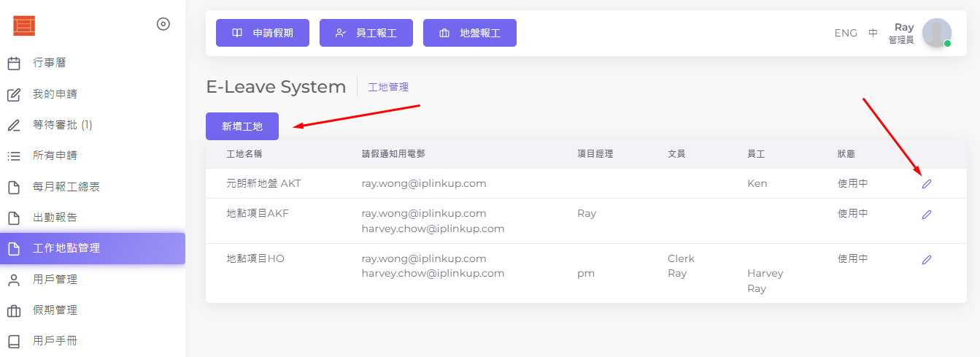
Task: Click the Ken employee cell
Action: click(757, 183)
